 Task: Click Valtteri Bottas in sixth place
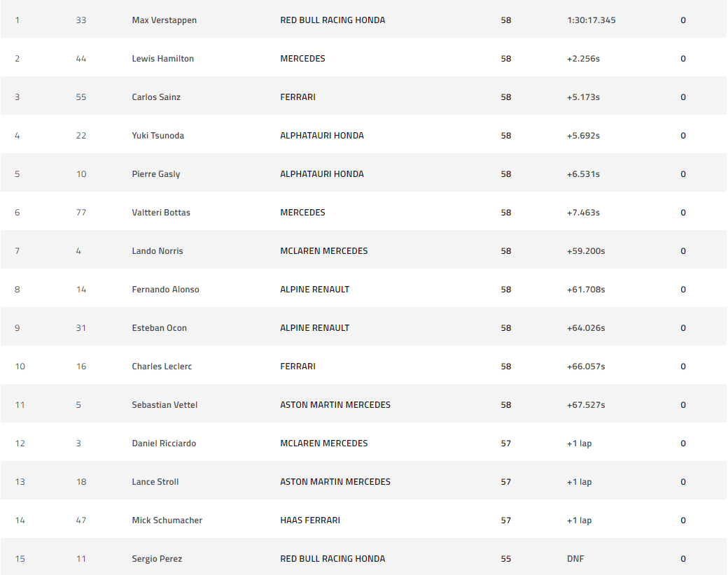[161, 213]
